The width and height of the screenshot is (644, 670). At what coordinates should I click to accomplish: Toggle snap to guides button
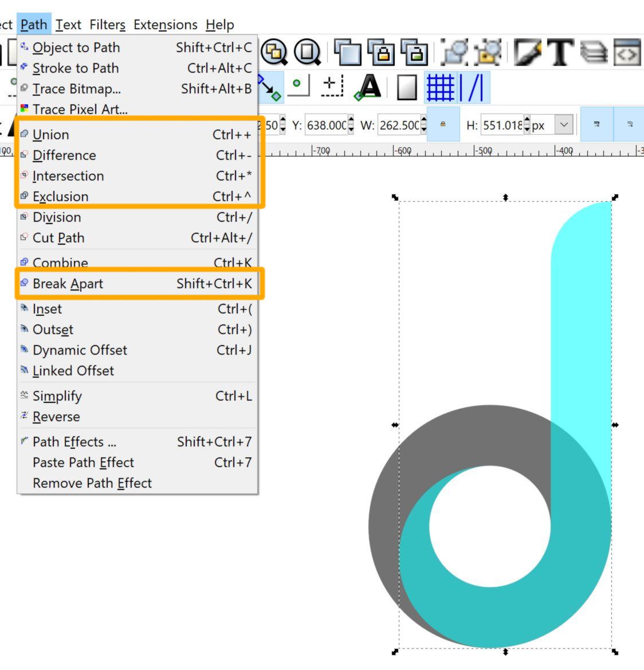(x=474, y=88)
